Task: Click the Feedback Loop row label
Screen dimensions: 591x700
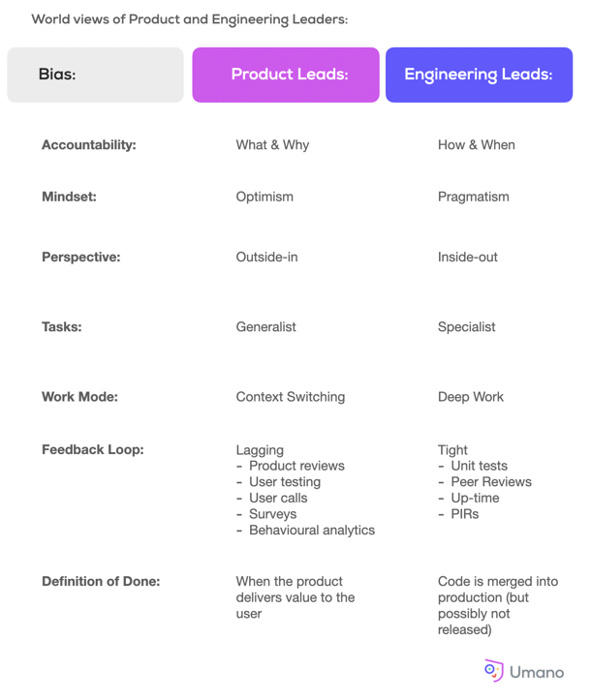Action: tap(93, 449)
